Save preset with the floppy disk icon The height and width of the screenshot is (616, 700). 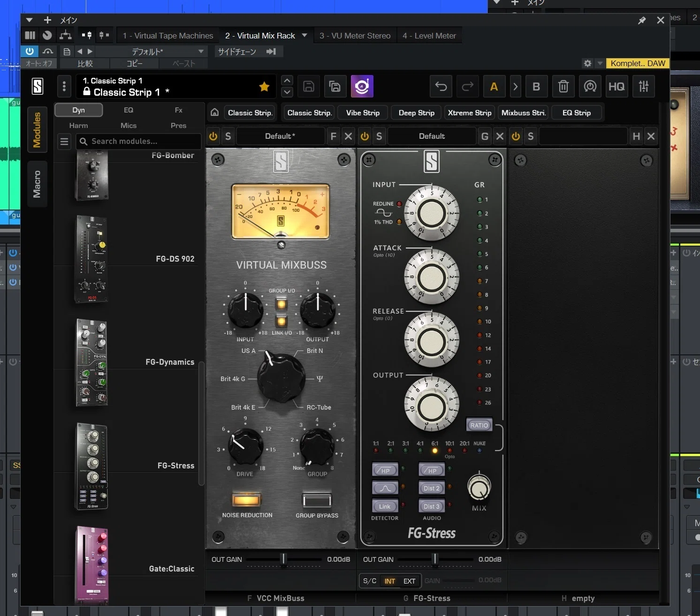(309, 86)
